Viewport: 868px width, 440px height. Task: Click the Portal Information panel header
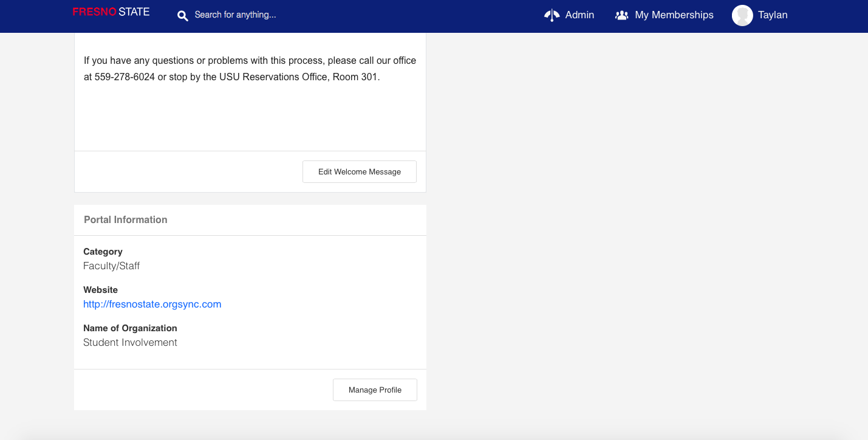coord(126,220)
